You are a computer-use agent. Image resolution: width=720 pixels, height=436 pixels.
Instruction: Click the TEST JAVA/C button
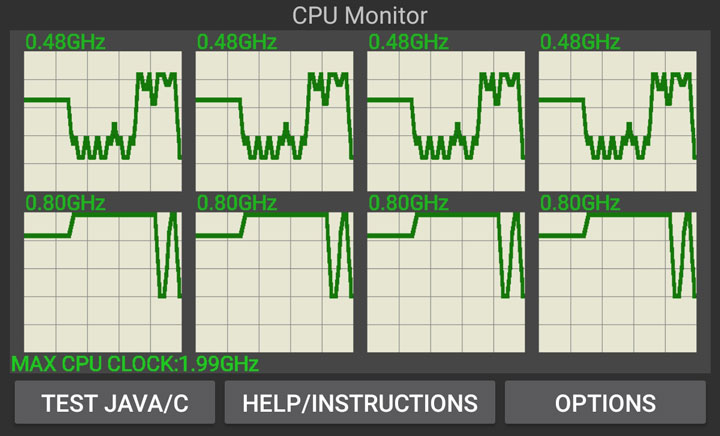115,402
